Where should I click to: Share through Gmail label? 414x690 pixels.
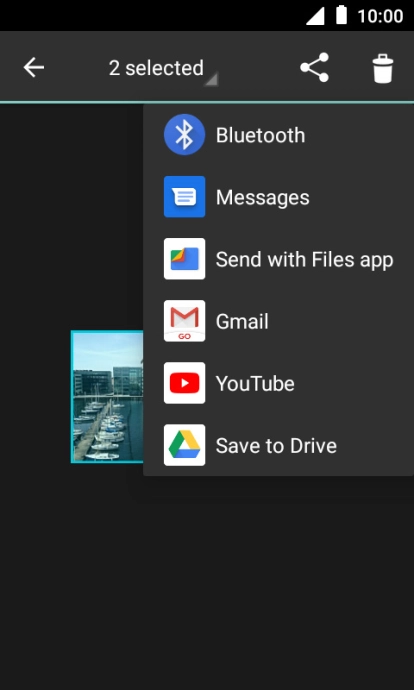[242, 322]
